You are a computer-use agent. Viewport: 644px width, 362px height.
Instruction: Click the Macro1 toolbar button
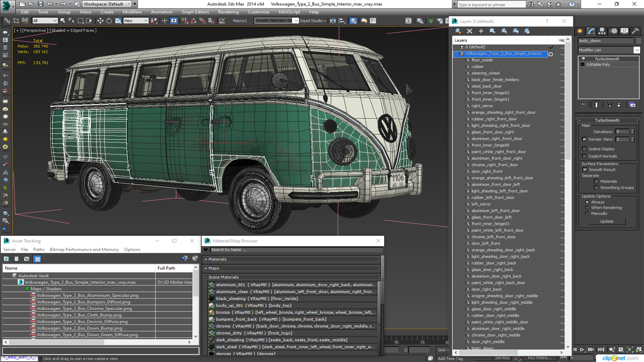[x=240, y=20]
